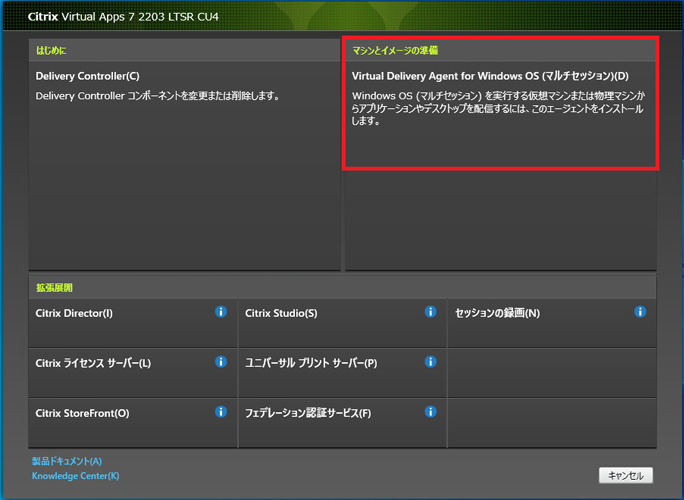Viewport: 684px width, 500px height.
Task: Show info icon for Citrix Studio
Action: pos(431,312)
